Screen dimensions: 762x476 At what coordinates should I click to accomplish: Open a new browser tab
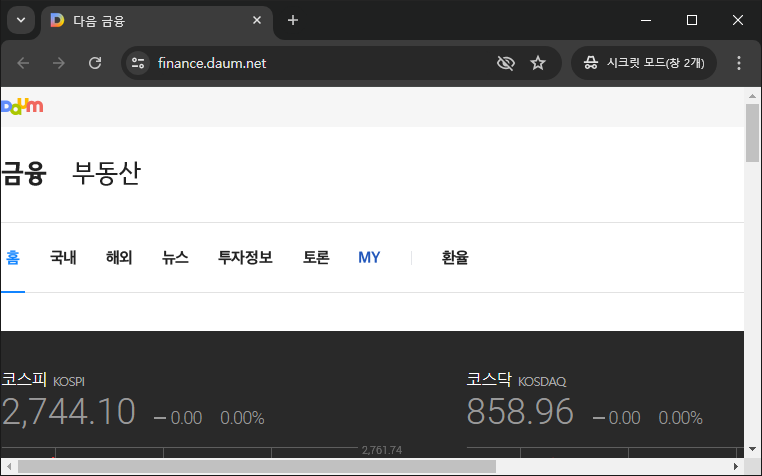tap(293, 20)
